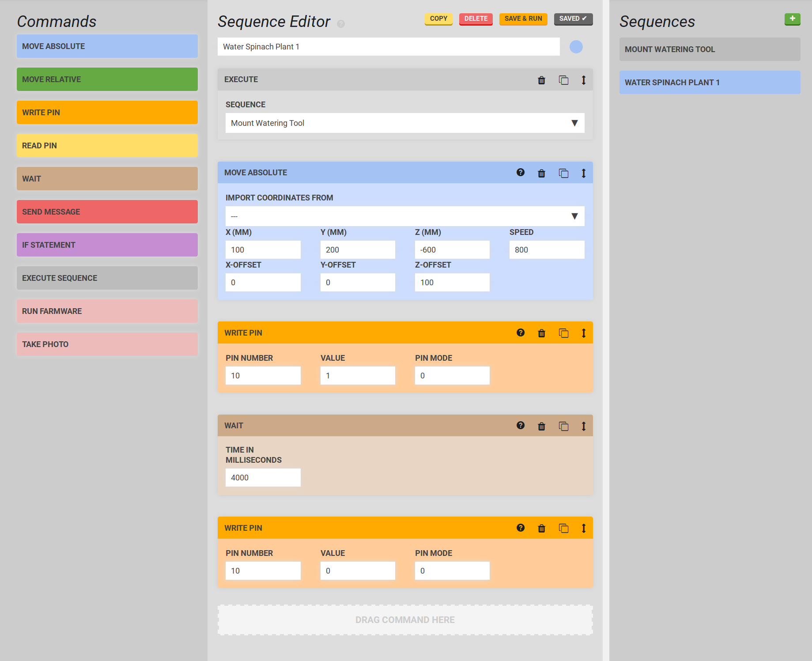
Task: Click the red Delete button
Action: 476,19
